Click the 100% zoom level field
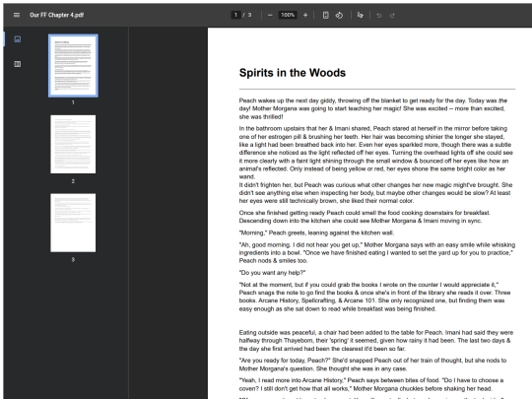The image size is (532, 399). pos(288,15)
